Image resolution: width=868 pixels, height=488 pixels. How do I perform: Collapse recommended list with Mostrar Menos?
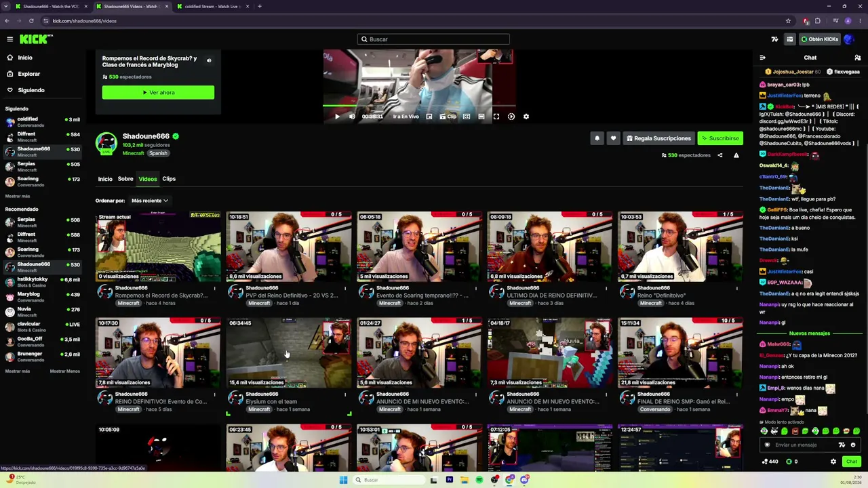(x=65, y=371)
